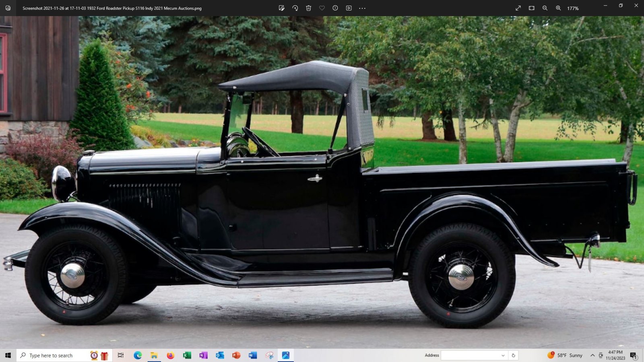644x362 pixels.
Task: Launch Firefox from taskbar
Action: click(x=171, y=355)
